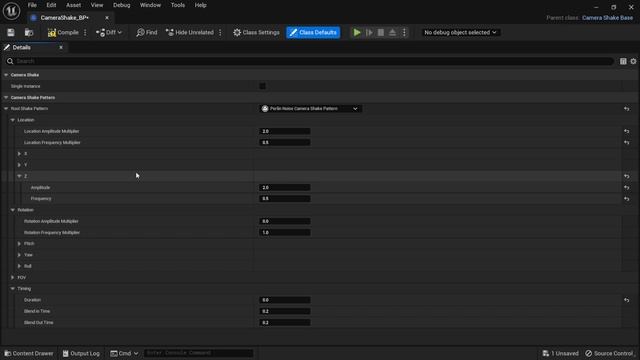Open the View menu
The width and height of the screenshot is (640, 360).
(x=97, y=5)
